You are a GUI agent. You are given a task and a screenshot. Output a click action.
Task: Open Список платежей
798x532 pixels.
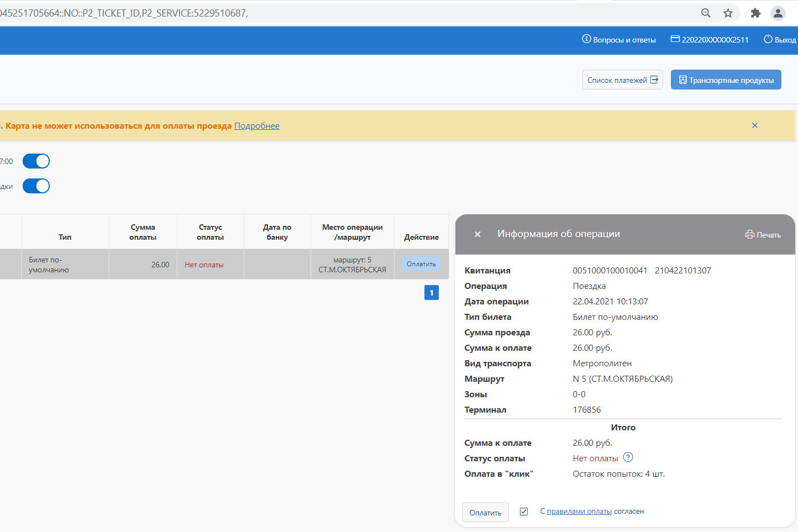(623, 80)
